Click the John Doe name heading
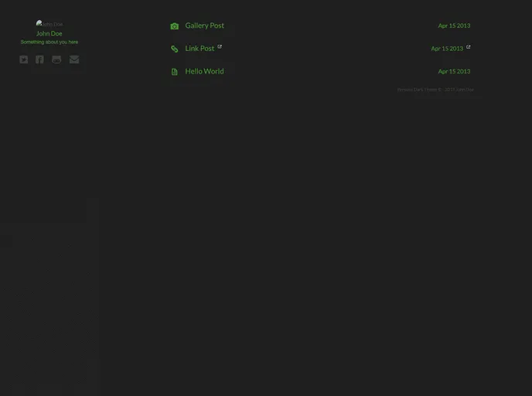Screen dimensions: 532x396 coord(49,33)
